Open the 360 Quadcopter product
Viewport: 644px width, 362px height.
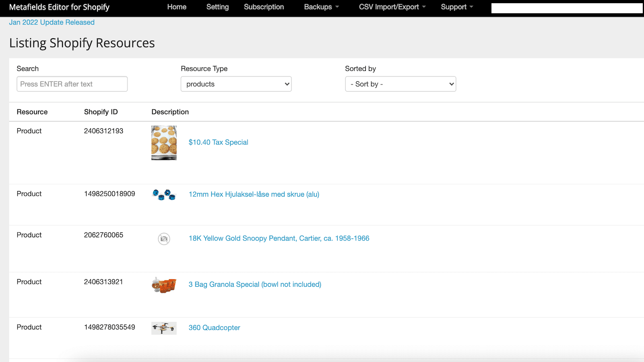pos(214,328)
